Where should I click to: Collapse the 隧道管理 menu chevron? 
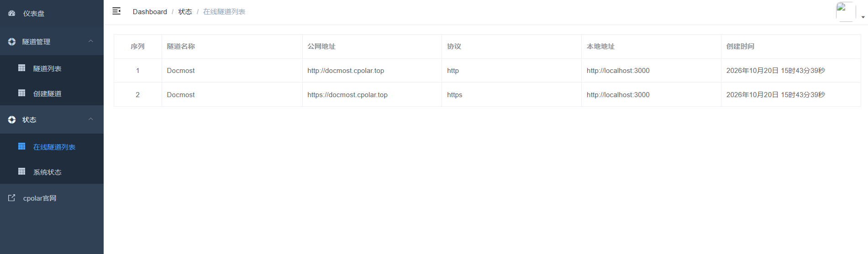point(91,41)
